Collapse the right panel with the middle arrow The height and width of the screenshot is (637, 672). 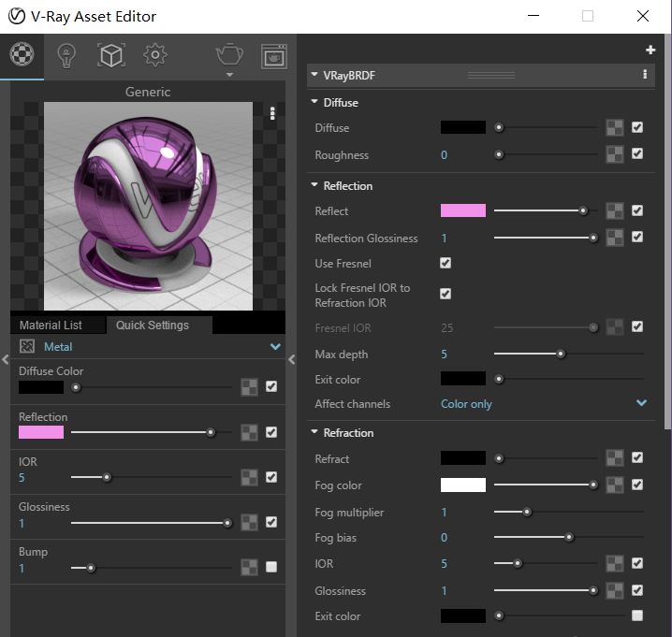(x=292, y=359)
